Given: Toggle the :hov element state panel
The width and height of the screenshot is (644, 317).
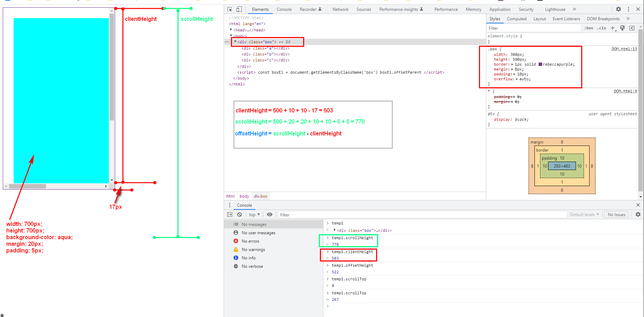Looking at the screenshot, I should coord(589,28).
